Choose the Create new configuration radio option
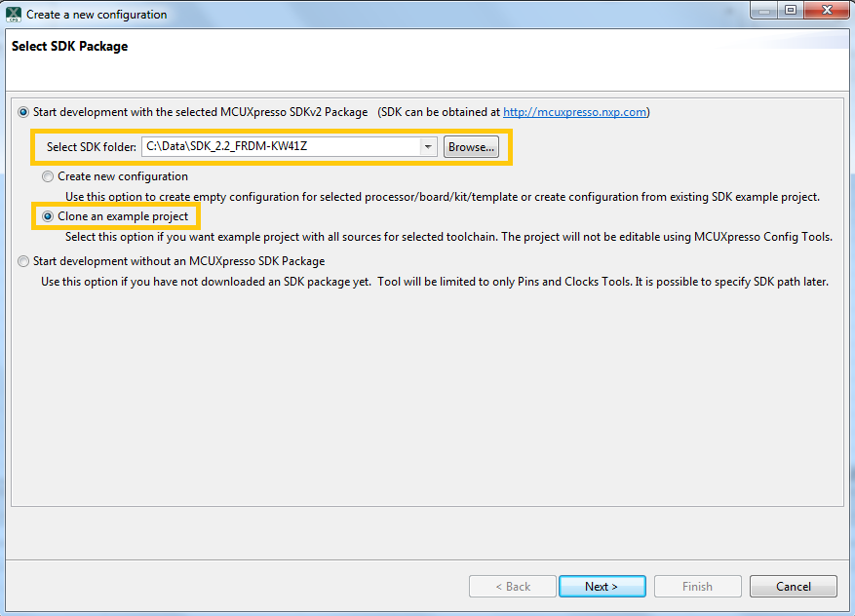This screenshot has height=616, width=855. [48, 176]
